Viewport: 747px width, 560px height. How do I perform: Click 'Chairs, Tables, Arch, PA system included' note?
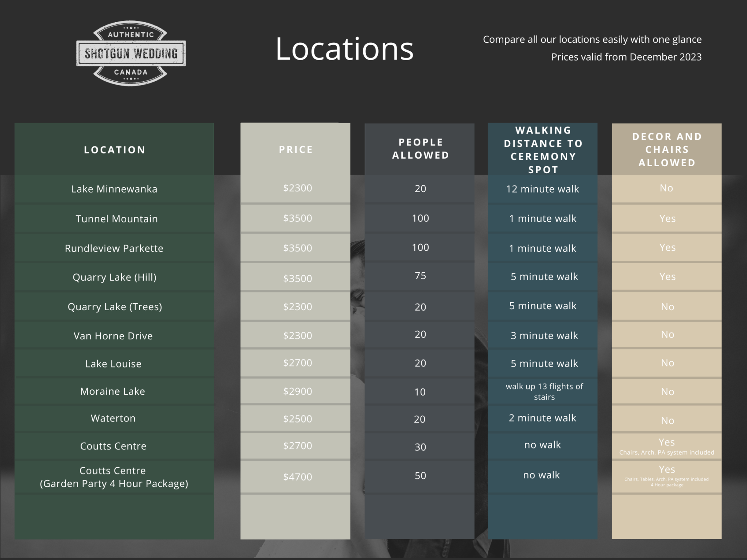pos(667,479)
